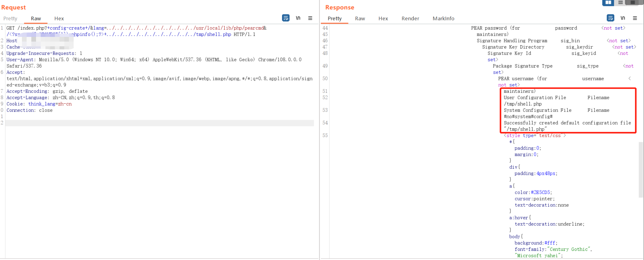Click 'PEAR password (for' in response
The image size is (644, 260).
(495, 28)
